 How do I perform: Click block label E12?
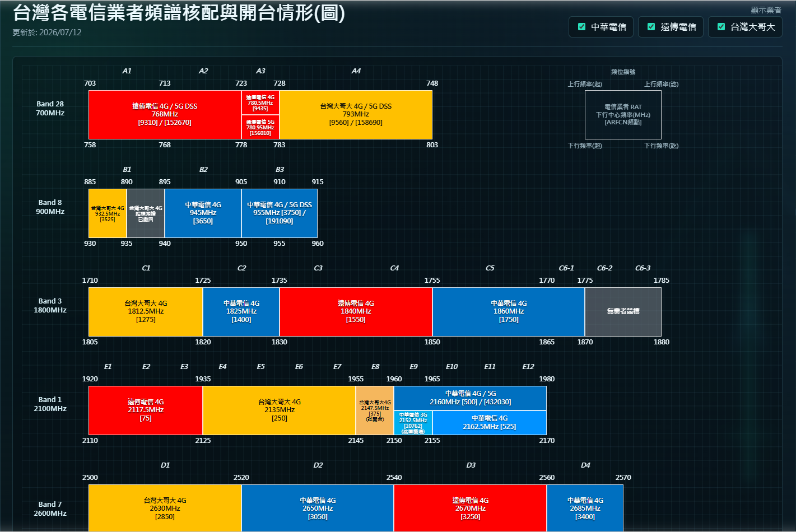click(x=528, y=367)
